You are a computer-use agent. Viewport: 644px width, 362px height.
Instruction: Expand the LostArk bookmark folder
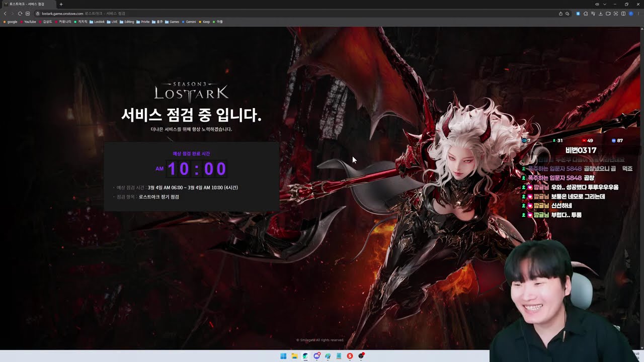97,22
